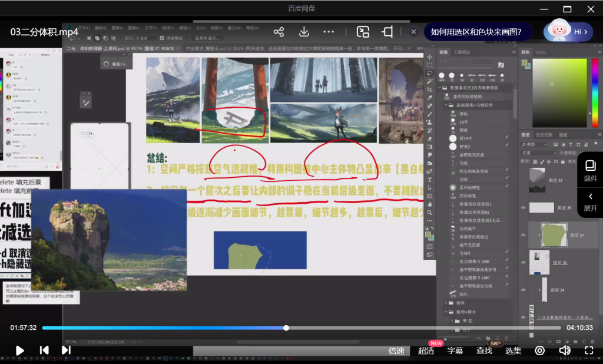
Task: Click the share icon
Action: click(x=279, y=32)
